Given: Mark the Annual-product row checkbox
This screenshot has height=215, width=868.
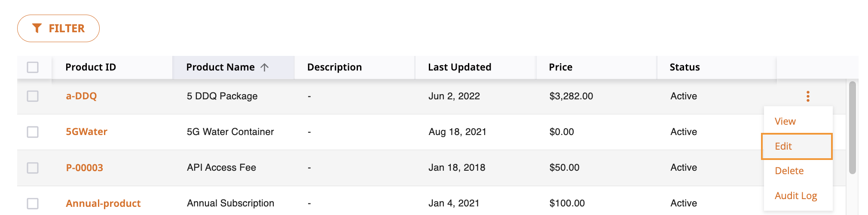Looking at the screenshot, I should [33, 203].
